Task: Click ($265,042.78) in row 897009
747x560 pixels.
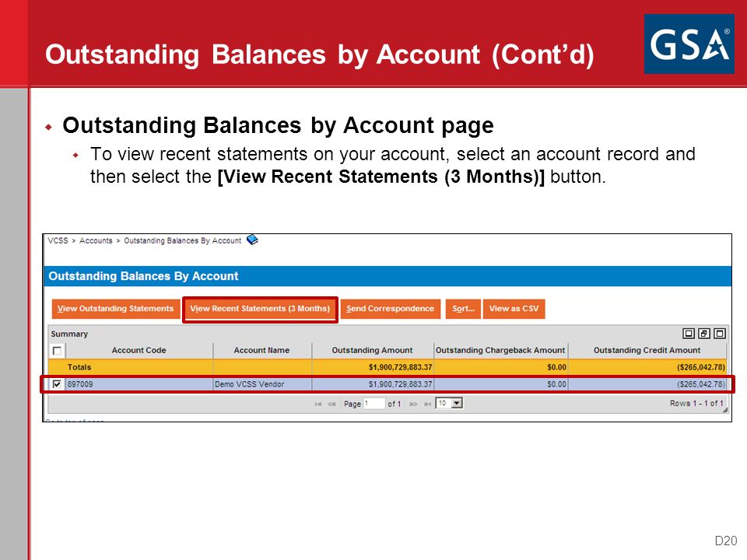Action: [701, 383]
